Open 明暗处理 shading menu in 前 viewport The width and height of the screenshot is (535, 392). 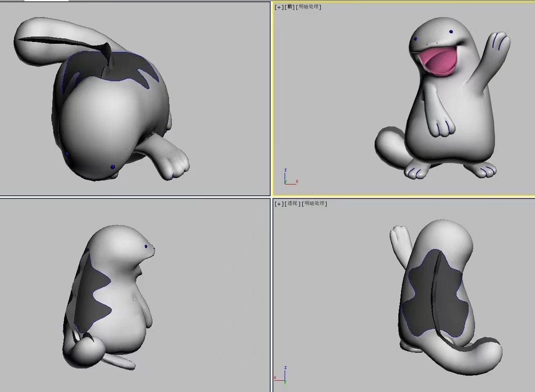(309, 7)
